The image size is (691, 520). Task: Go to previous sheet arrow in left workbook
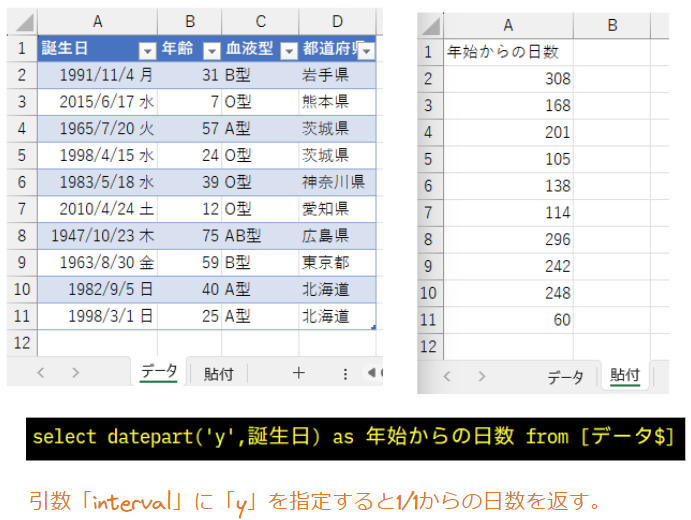(41, 373)
